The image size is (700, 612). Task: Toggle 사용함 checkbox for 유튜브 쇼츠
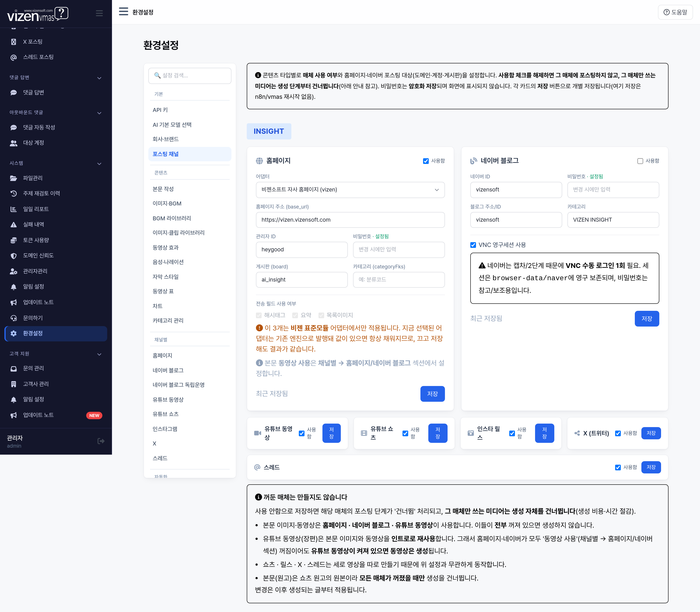click(x=405, y=433)
